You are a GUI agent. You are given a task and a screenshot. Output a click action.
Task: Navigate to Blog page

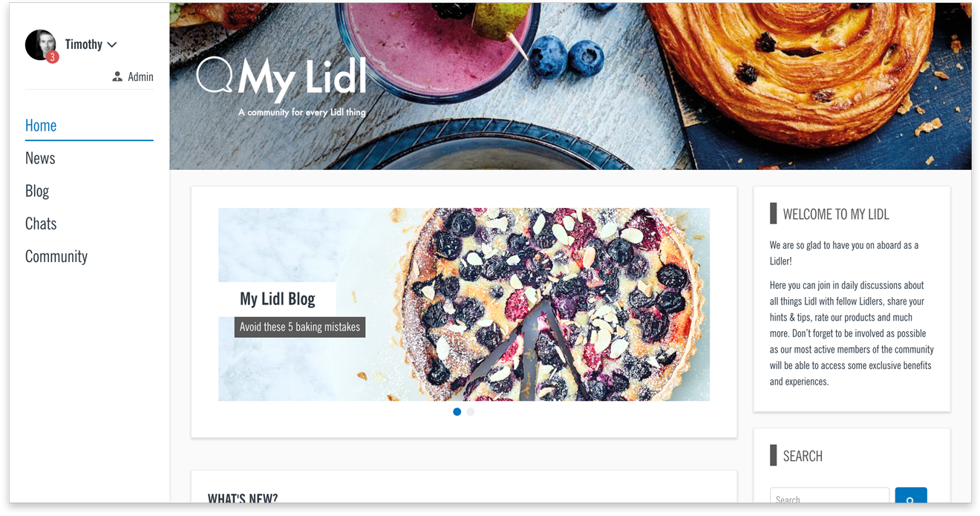click(37, 191)
